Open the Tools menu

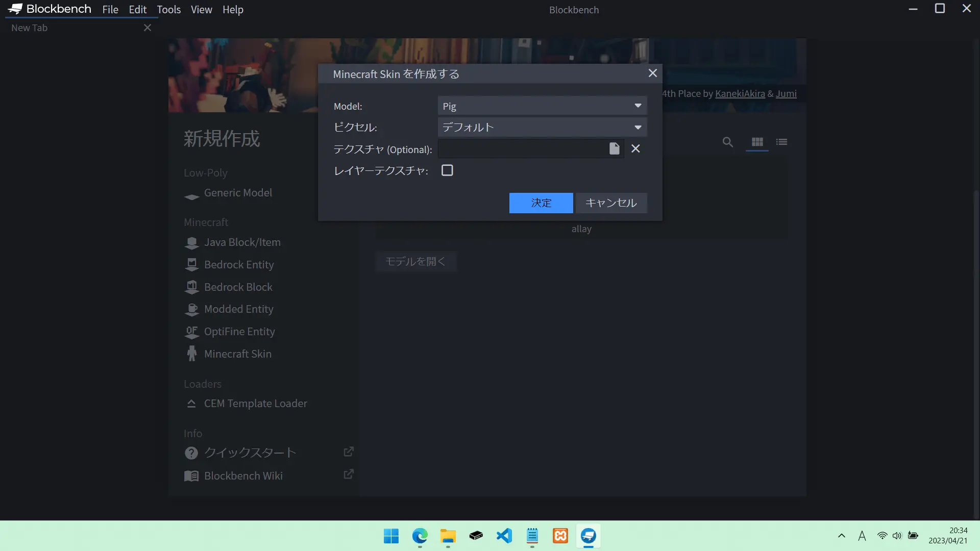coord(168,10)
